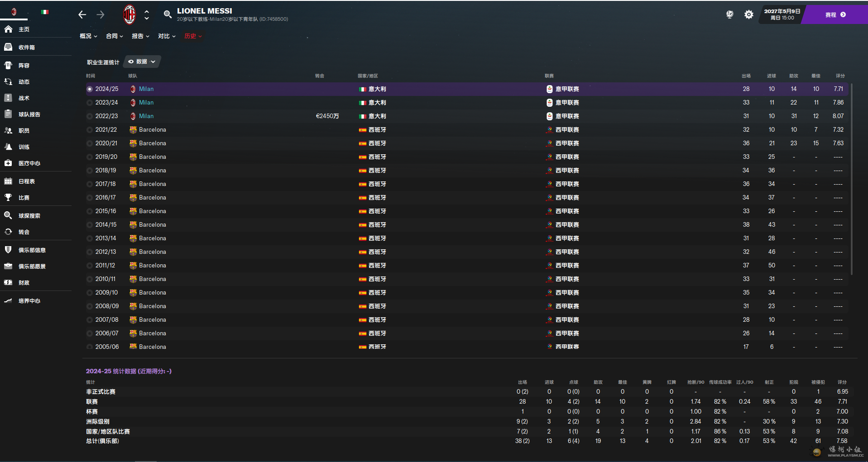The width and height of the screenshot is (868, 462).
Task: Open the 转会 transfers icon
Action: pyautogui.click(x=8, y=232)
